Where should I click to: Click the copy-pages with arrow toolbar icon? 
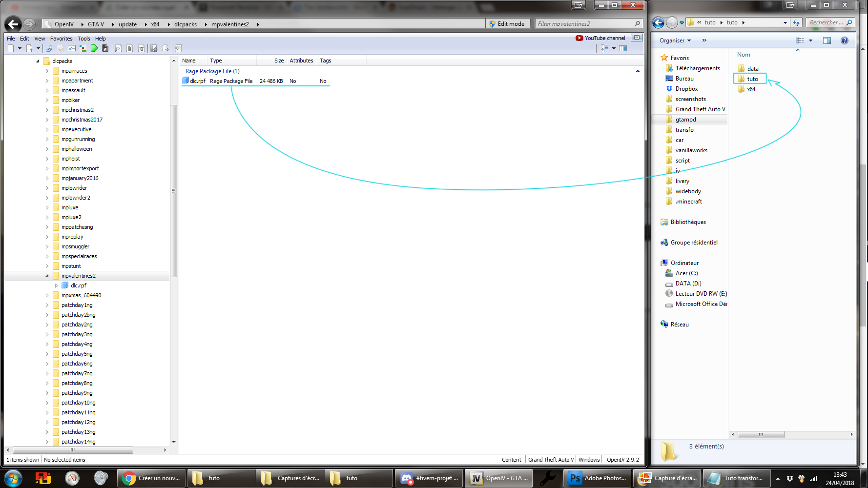coord(165,48)
